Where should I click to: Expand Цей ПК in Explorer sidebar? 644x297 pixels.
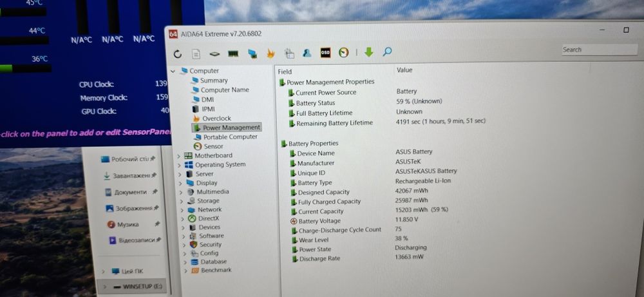click(103, 271)
